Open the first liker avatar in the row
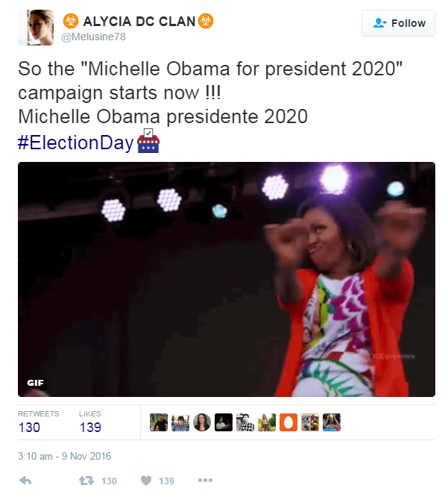This screenshot has height=494, width=448. coord(159,422)
